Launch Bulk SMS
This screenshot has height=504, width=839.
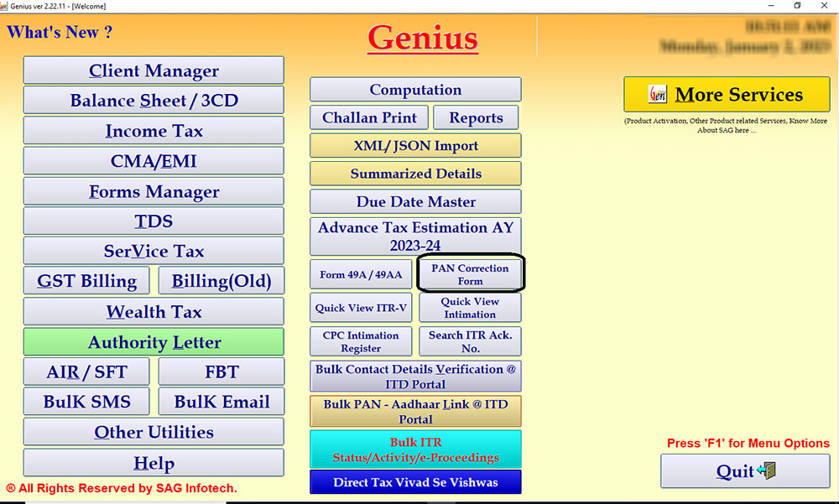click(86, 402)
